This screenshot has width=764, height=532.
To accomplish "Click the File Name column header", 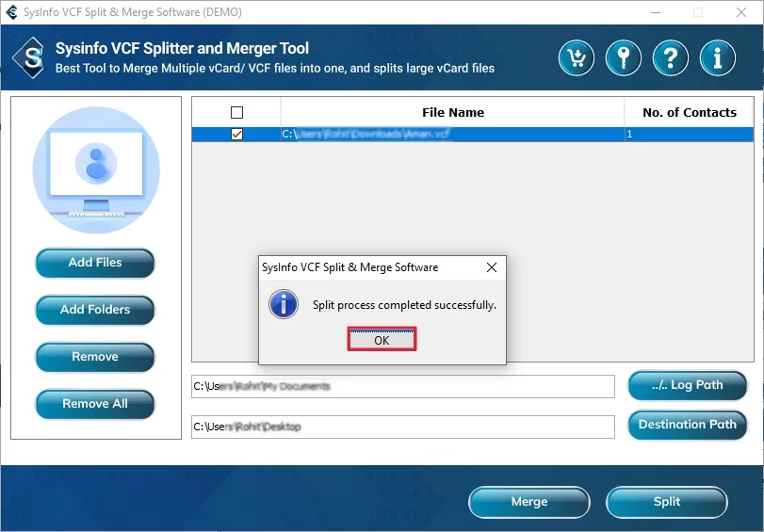I will (x=452, y=113).
